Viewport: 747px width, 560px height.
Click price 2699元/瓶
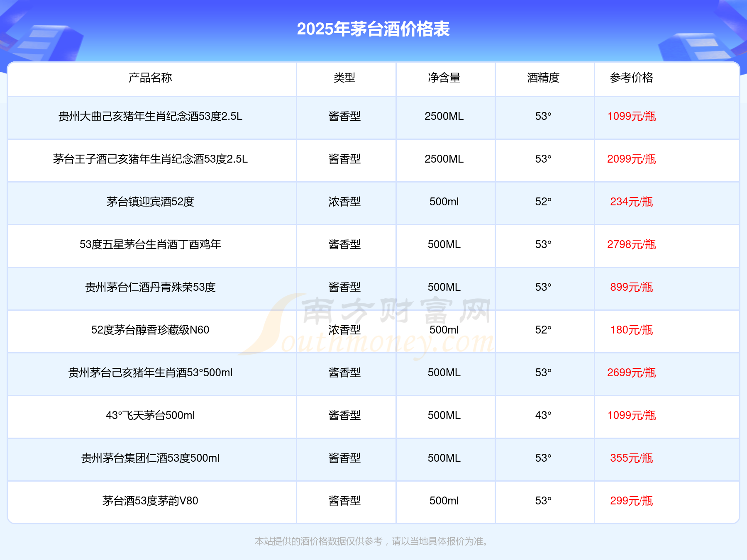tap(632, 373)
